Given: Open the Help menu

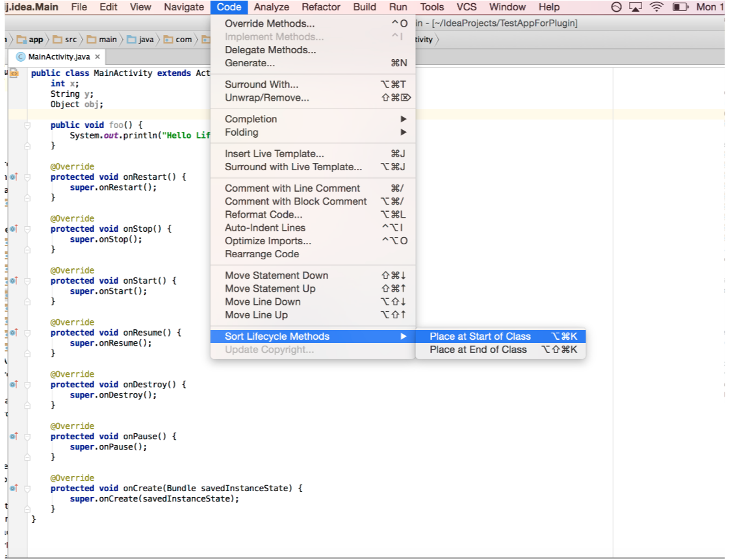Looking at the screenshot, I should (x=549, y=7).
